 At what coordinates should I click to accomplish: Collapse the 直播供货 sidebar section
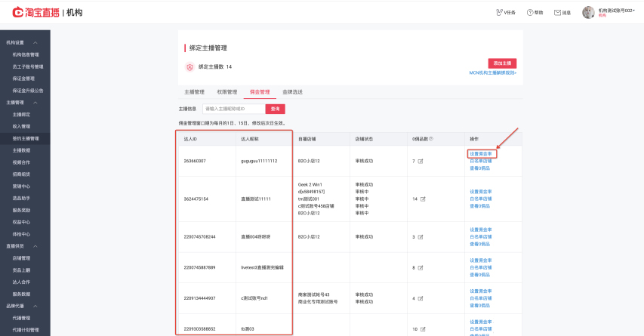tap(35, 246)
